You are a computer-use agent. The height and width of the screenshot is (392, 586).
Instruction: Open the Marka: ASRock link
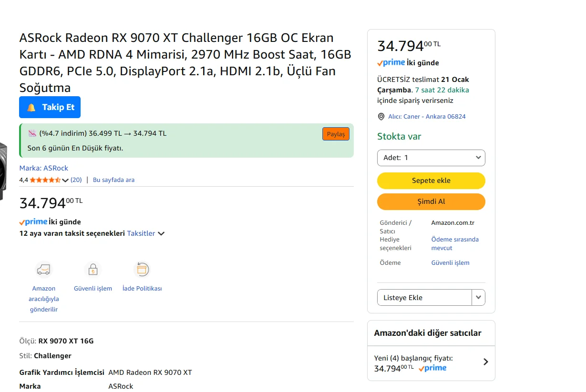point(44,168)
